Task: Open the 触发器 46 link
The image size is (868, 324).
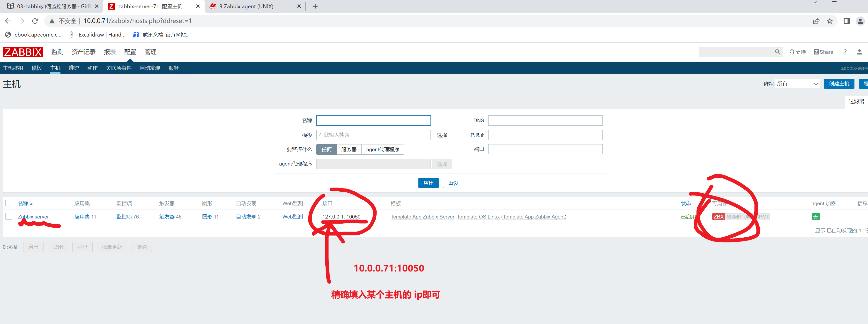Action: point(167,217)
